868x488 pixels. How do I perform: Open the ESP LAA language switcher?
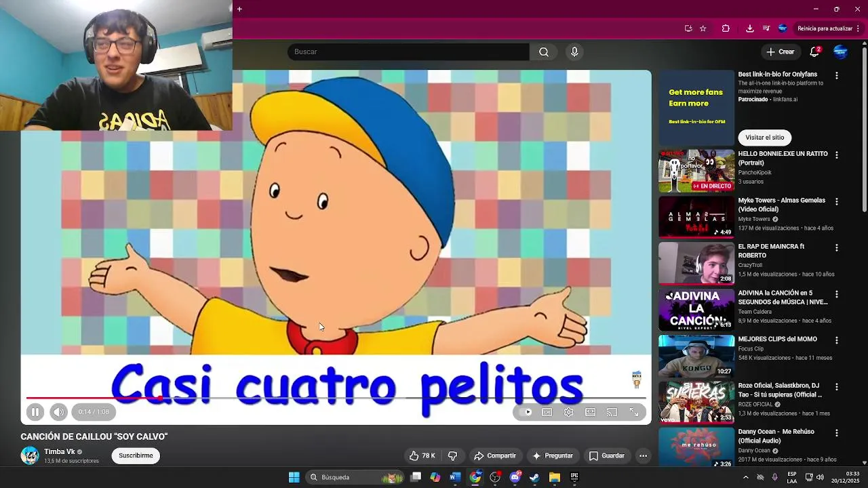click(792, 477)
